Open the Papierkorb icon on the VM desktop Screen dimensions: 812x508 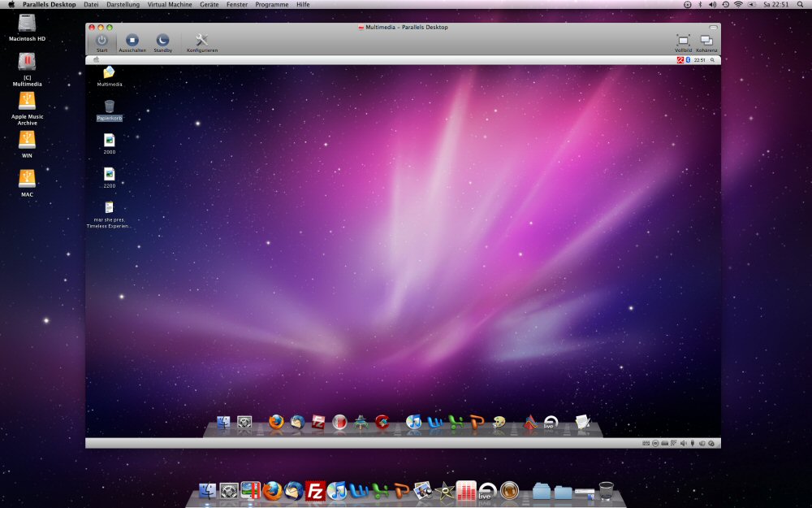[x=109, y=106]
